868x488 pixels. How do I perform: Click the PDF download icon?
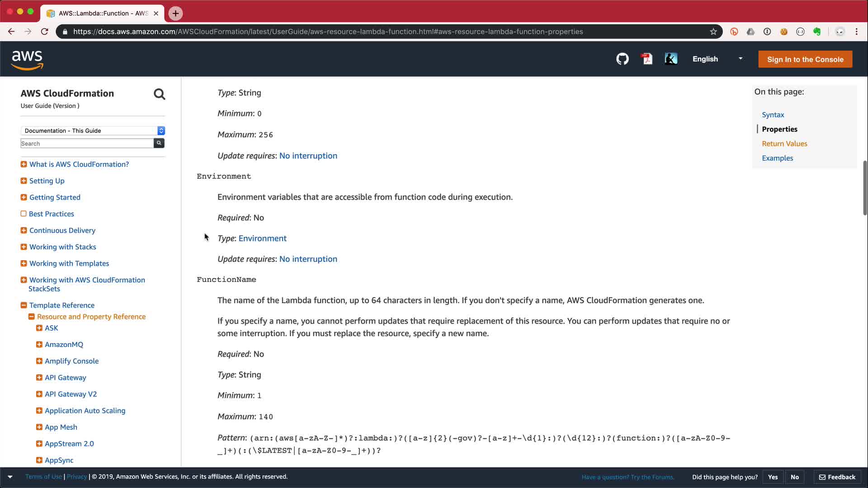click(647, 59)
